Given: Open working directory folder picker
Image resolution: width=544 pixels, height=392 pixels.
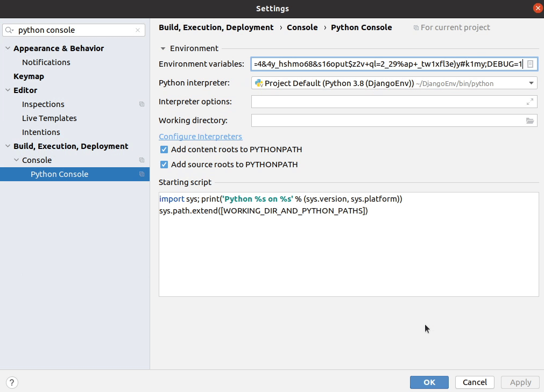Looking at the screenshot, I should click(x=531, y=120).
